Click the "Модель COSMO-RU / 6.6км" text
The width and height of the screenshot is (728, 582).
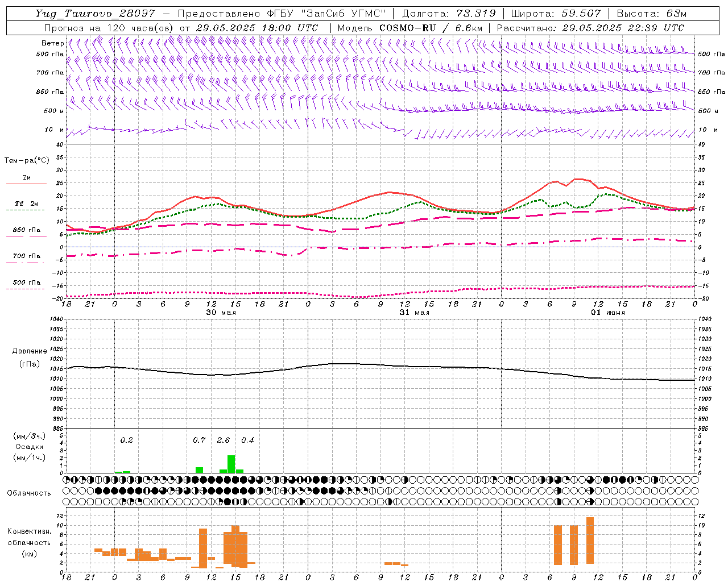409,28
